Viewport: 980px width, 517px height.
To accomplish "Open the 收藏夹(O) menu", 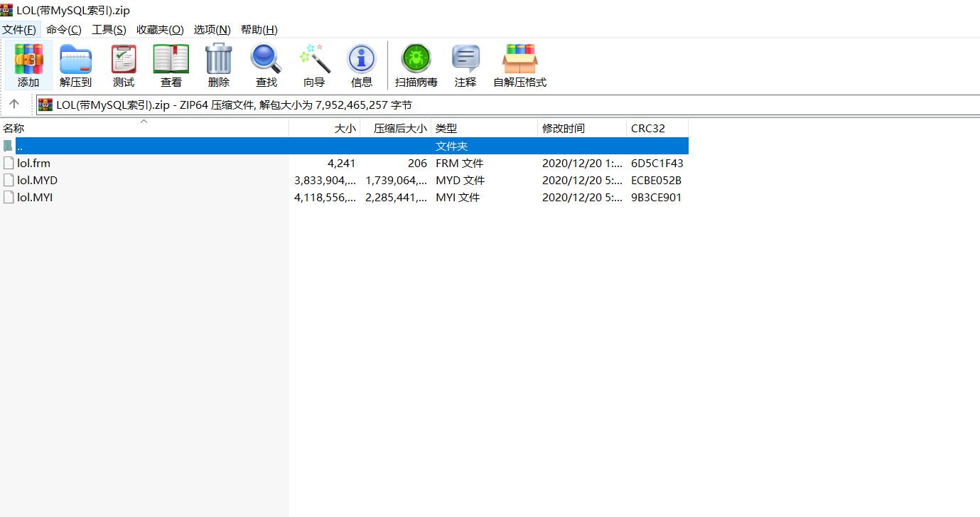I will [160, 29].
